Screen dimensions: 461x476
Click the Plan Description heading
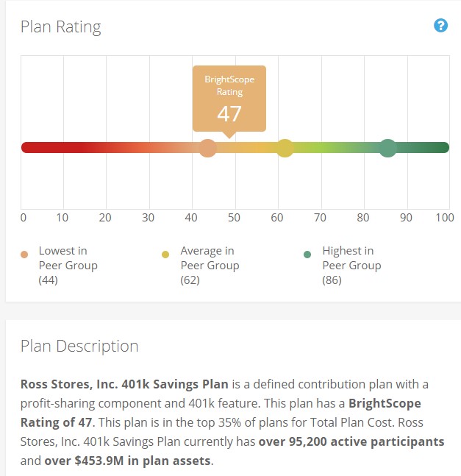pyautogui.click(x=79, y=346)
